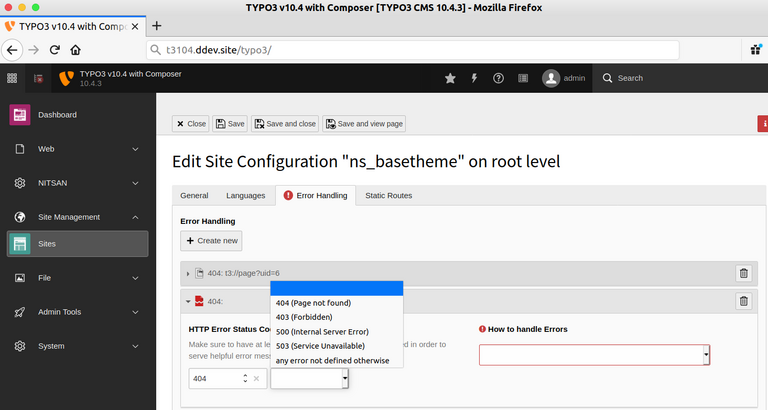
Task: Open the admin user menu
Action: tap(564, 78)
